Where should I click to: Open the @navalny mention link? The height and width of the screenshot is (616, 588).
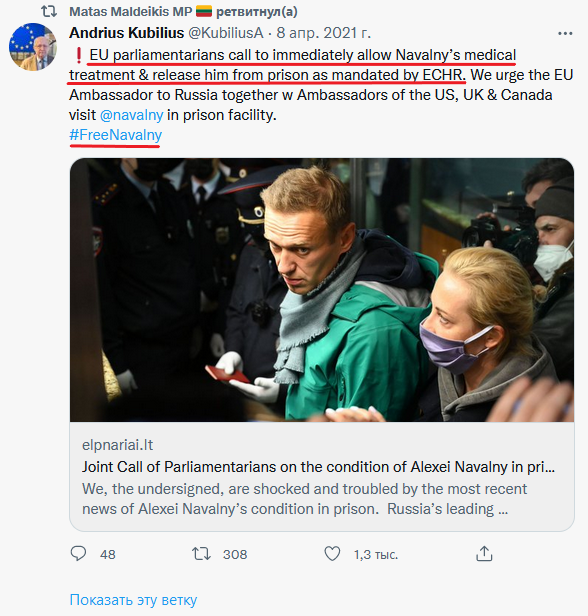132,115
